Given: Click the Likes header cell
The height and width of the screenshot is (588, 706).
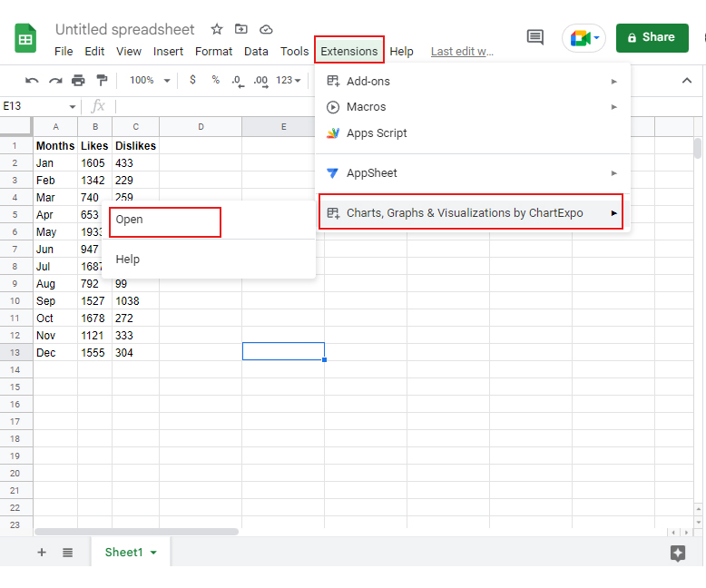Looking at the screenshot, I should [94, 146].
